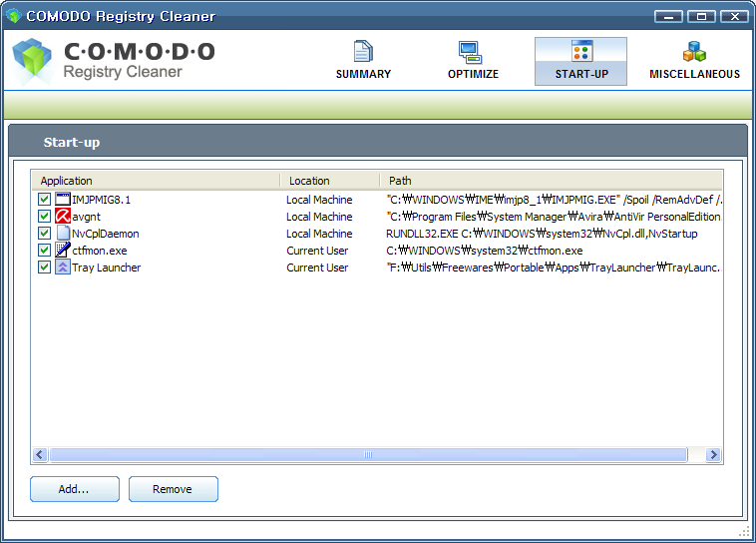Disable the ctfmon.exe startup checkbox
Viewport: 756px width, 543px height.
[x=44, y=250]
